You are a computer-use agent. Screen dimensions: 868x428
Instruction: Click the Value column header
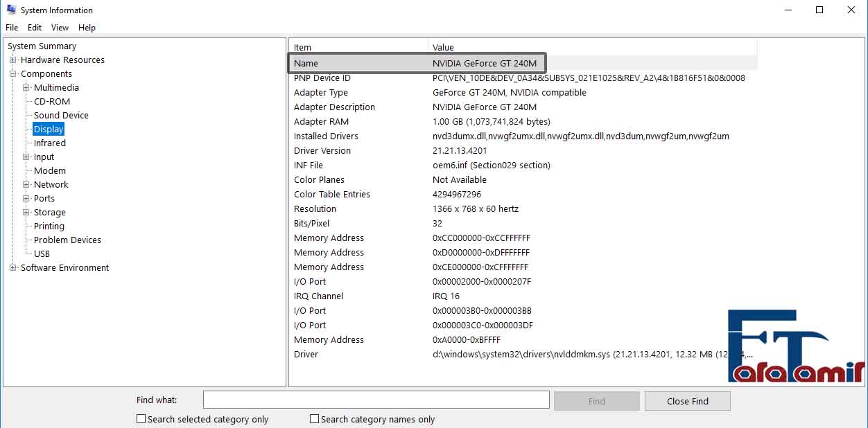(x=593, y=47)
